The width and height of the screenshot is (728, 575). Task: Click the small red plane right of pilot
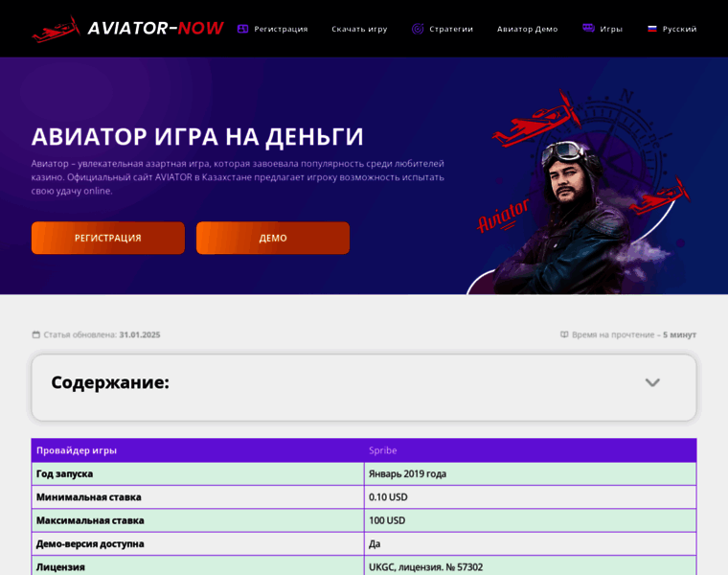pyautogui.click(x=659, y=196)
